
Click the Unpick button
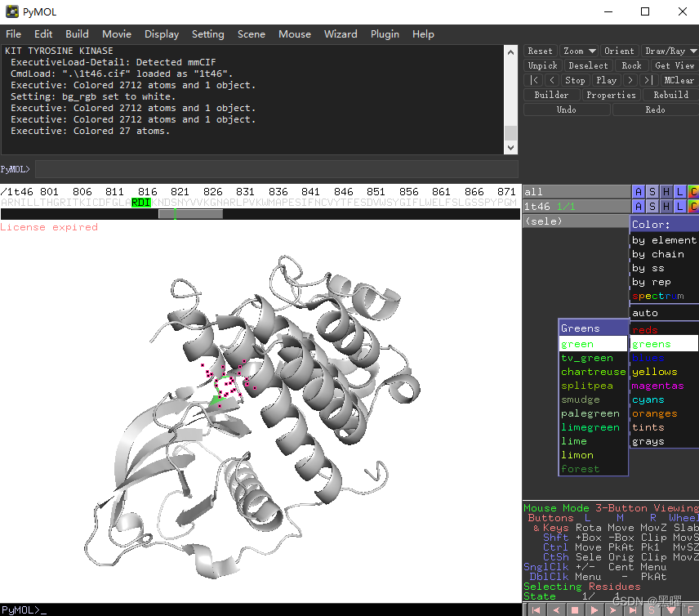coord(542,65)
